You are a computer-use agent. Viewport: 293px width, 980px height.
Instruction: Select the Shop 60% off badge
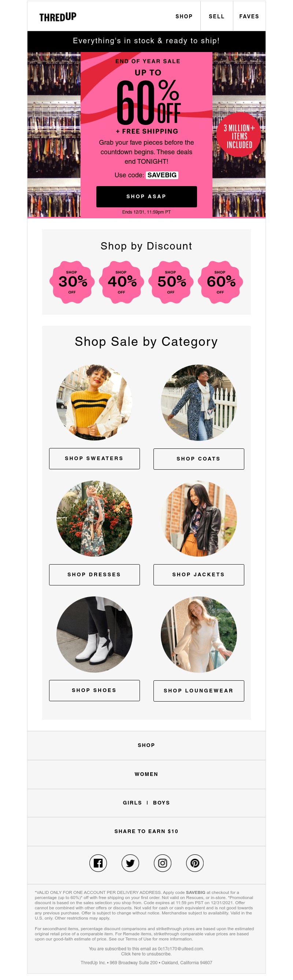point(220,282)
